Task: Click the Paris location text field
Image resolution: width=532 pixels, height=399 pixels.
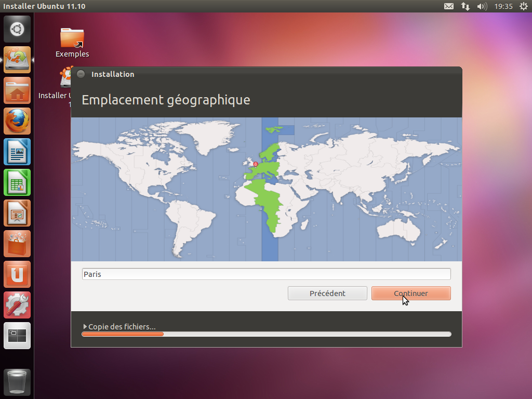Action: point(266,274)
